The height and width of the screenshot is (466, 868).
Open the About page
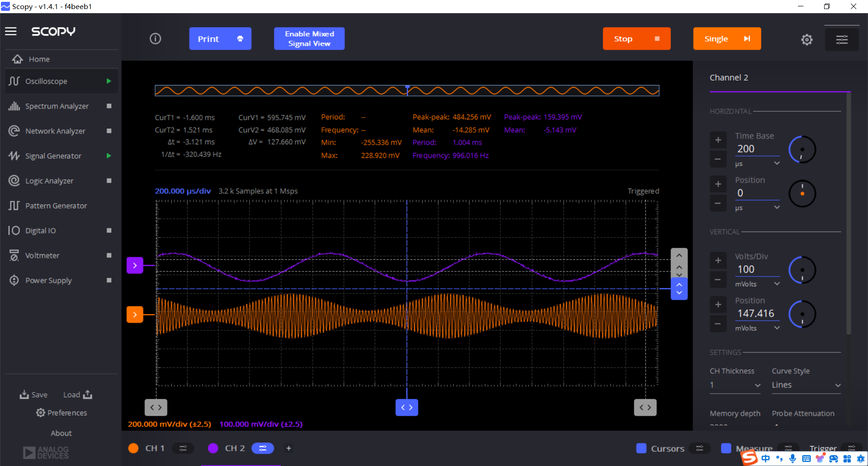tap(61, 433)
